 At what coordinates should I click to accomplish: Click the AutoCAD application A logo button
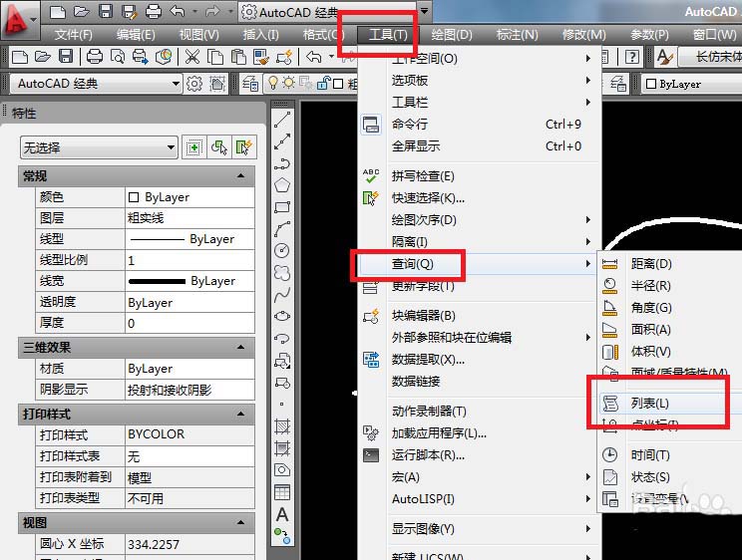(x=19, y=19)
